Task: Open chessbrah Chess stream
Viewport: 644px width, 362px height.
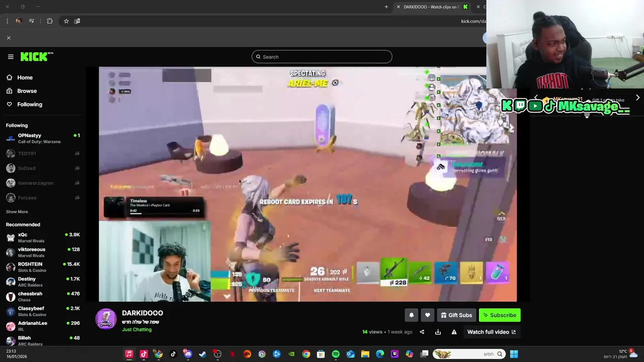Action: pyautogui.click(x=43, y=296)
